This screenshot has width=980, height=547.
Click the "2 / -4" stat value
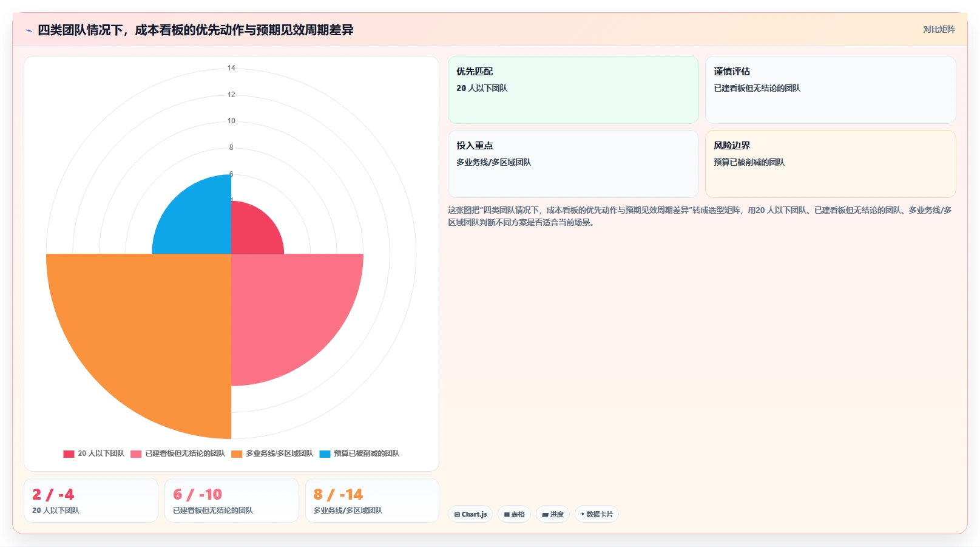pyautogui.click(x=53, y=494)
